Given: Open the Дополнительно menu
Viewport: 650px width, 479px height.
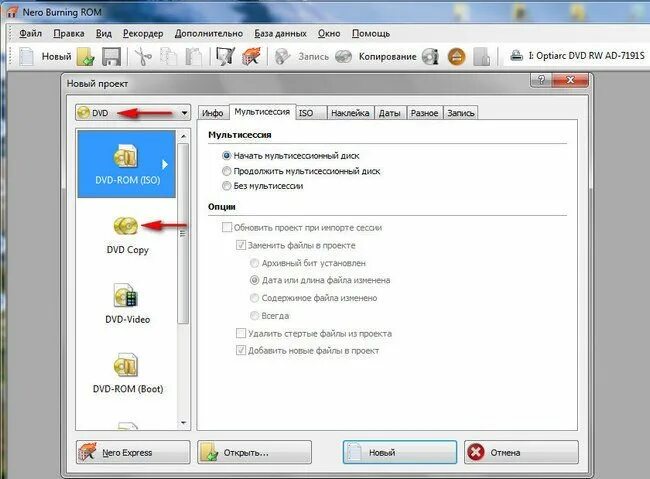Looking at the screenshot, I should [x=209, y=34].
